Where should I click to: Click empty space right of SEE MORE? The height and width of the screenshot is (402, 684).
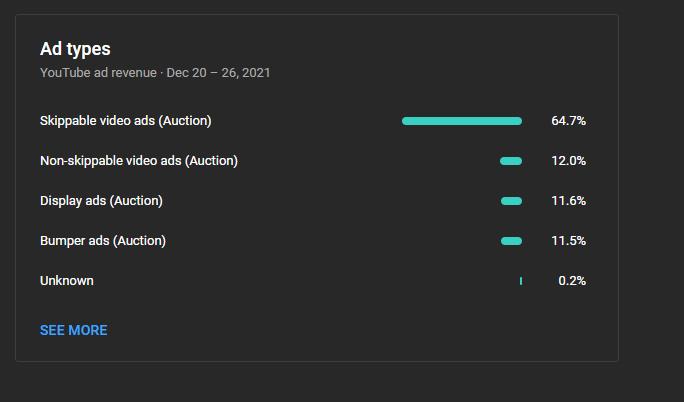[350, 330]
